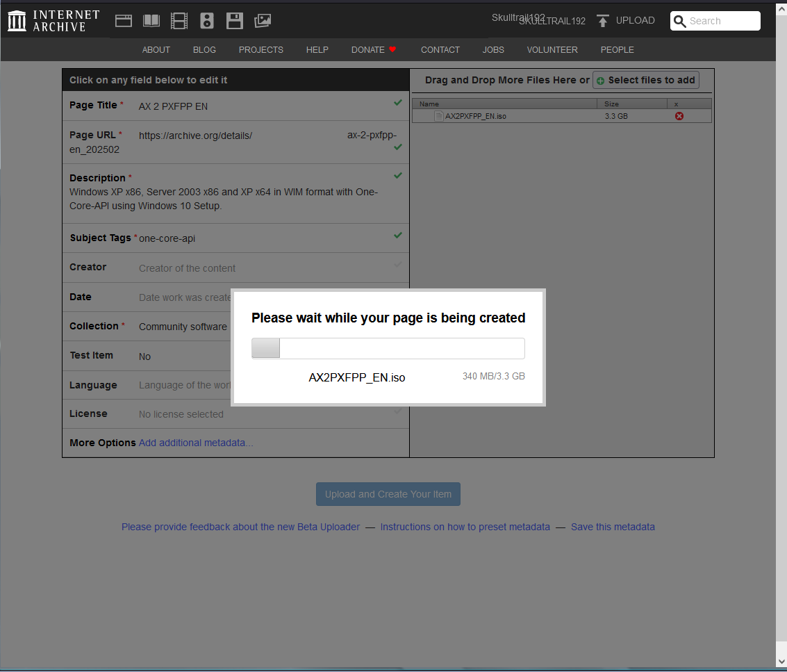Click the AX2PXFPP_EN.iso file document icon
Screen dimensions: 787x672
439,116
